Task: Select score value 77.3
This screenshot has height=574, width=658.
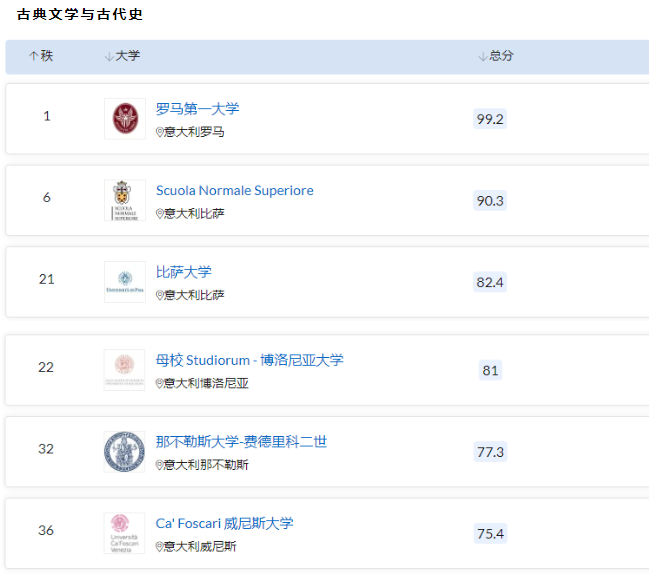Action: [490, 452]
